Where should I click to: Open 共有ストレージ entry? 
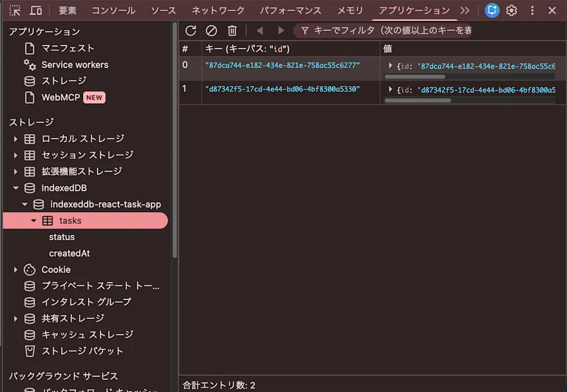coord(73,318)
